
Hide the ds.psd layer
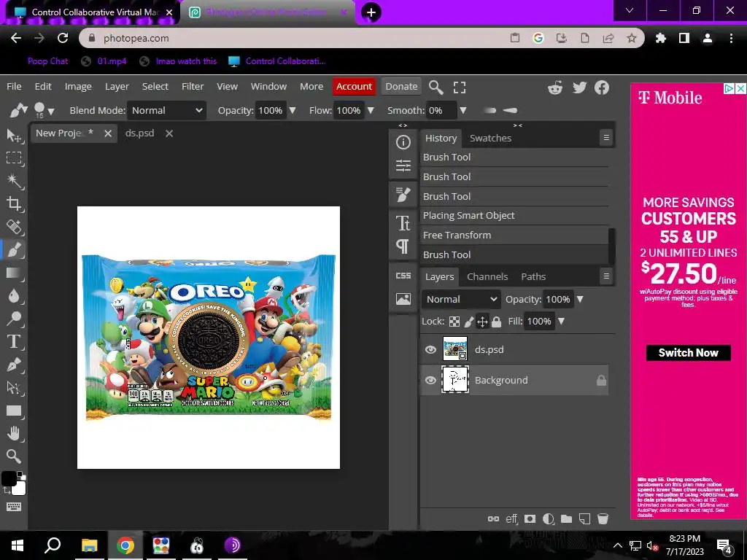[430, 349]
